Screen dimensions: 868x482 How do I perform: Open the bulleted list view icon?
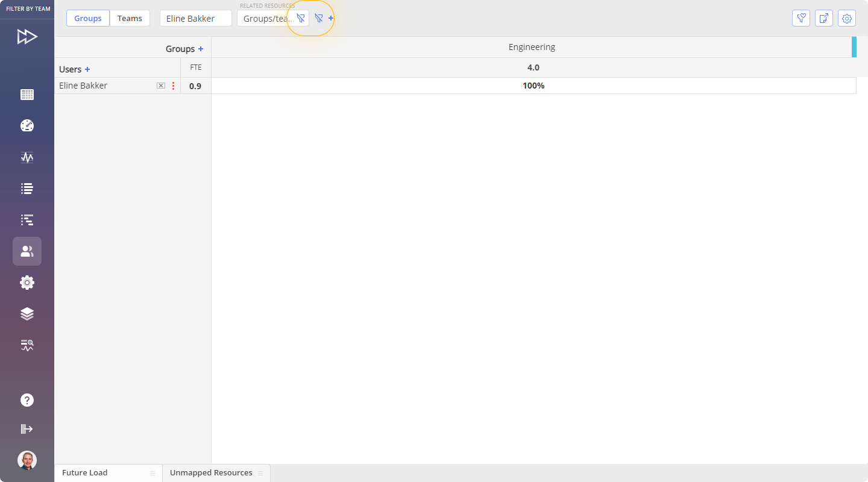pyautogui.click(x=27, y=189)
